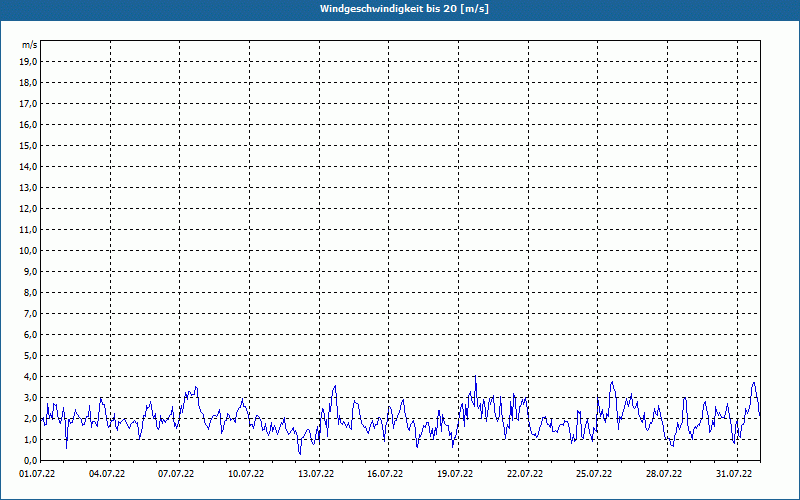Choose the 22.07.22 date label
Image resolution: width=800 pixels, height=500 pixels.
[525, 474]
